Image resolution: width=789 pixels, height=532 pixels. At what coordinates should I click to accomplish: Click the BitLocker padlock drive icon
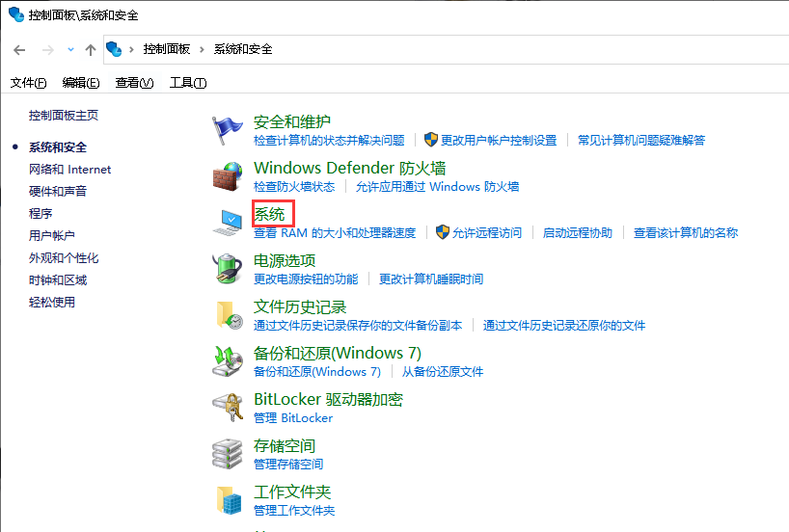[x=228, y=408]
